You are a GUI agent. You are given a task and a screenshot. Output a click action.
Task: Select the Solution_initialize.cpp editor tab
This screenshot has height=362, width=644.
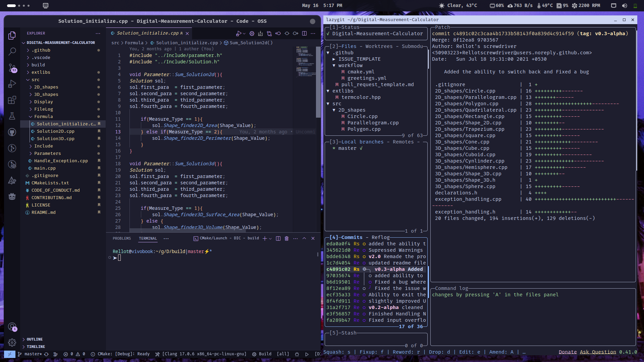(147, 33)
